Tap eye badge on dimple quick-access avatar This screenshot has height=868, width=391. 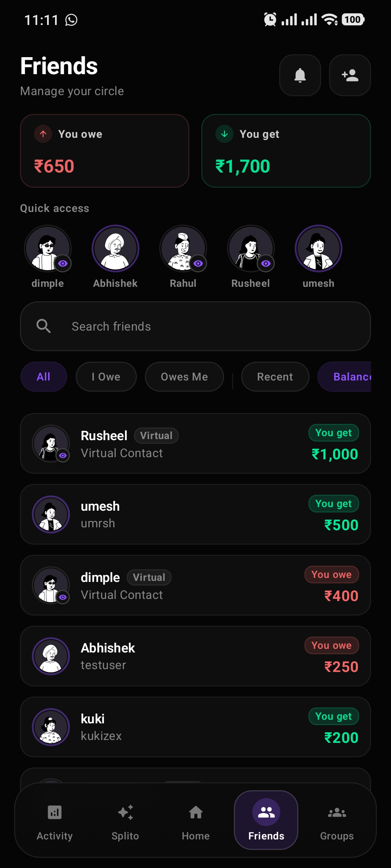pos(63,263)
